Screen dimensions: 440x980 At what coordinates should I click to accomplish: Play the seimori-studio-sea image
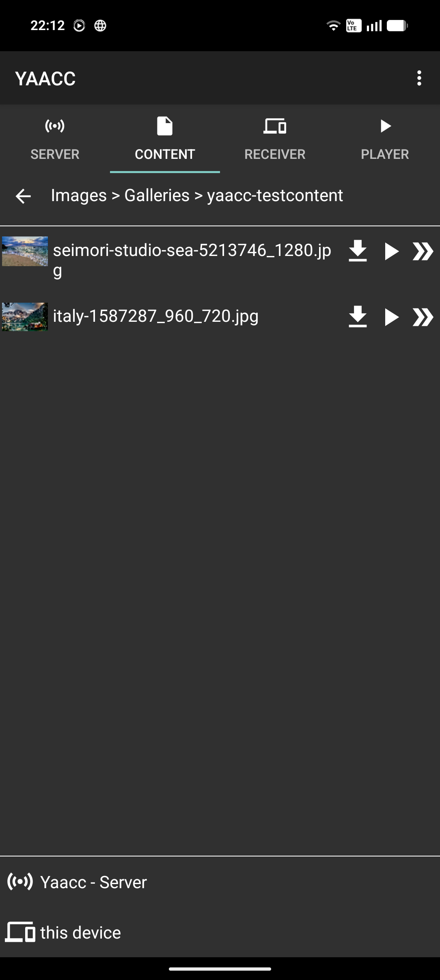(391, 251)
